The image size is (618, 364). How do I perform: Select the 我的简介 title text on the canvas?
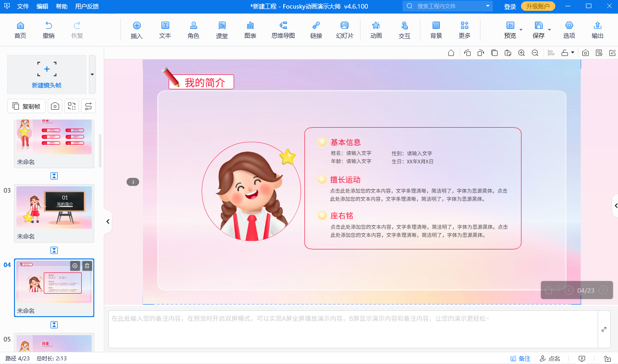tap(205, 83)
